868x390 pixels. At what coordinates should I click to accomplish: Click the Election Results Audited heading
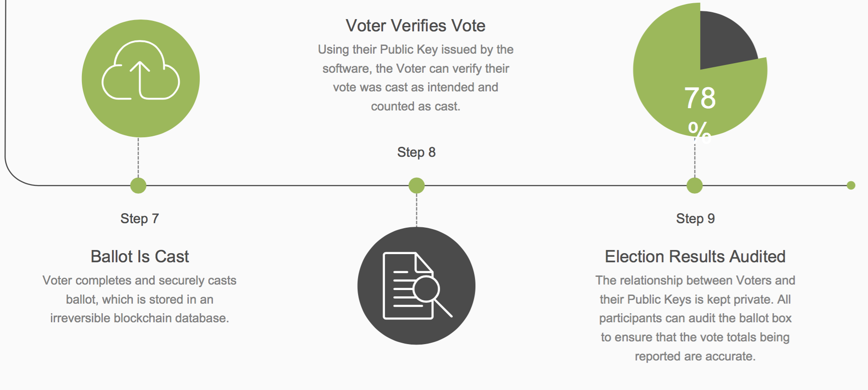pos(695,256)
